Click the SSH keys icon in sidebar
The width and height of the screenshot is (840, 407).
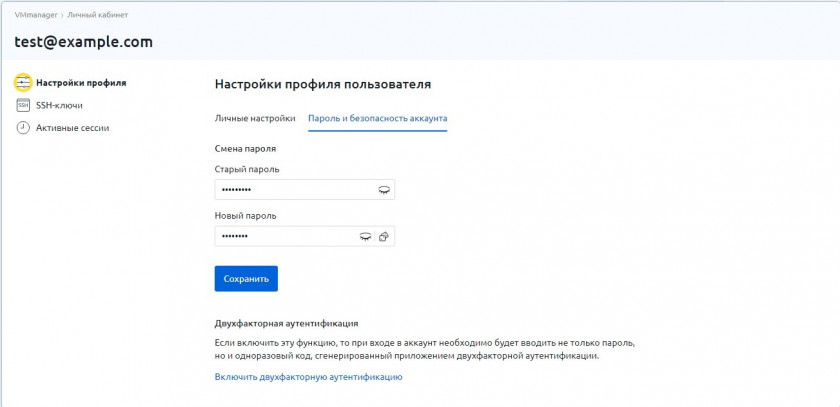click(23, 105)
